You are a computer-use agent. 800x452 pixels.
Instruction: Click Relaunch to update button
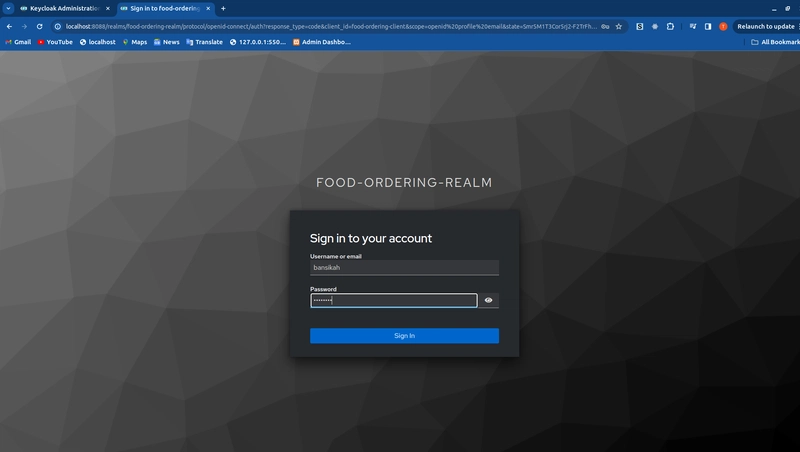(x=765, y=27)
